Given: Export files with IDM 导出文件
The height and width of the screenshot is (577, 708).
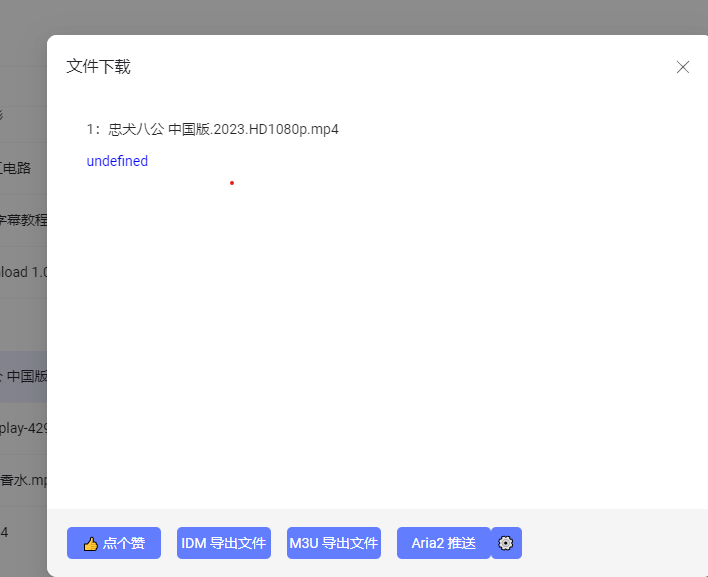Looking at the screenshot, I should [224, 543].
